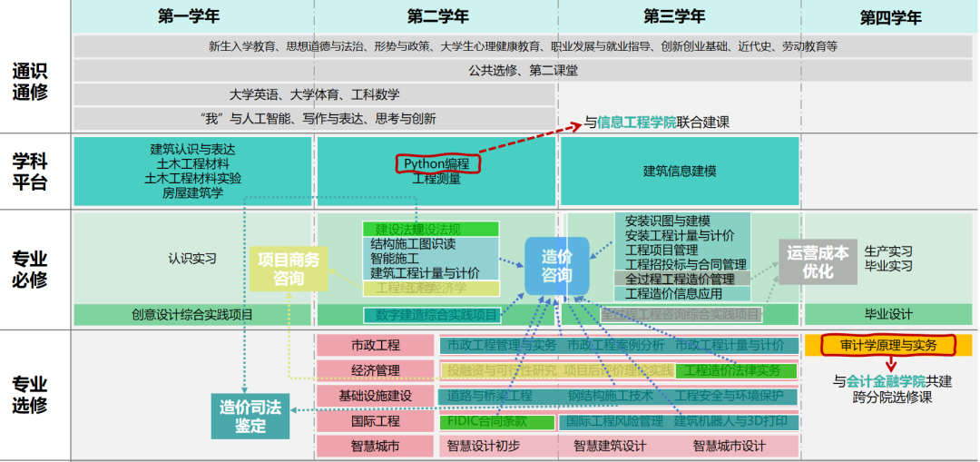
Task: Select the 专业必修 row label
Action: (x=30, y=269)
